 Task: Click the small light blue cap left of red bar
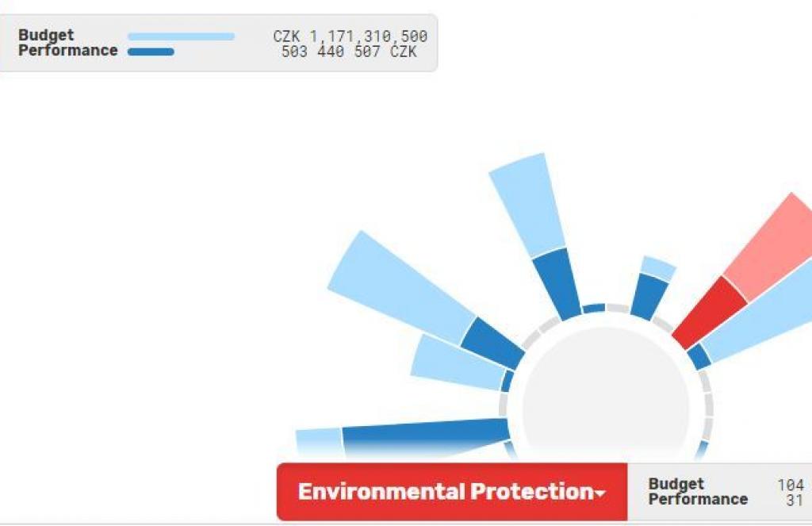pos(657,268)
